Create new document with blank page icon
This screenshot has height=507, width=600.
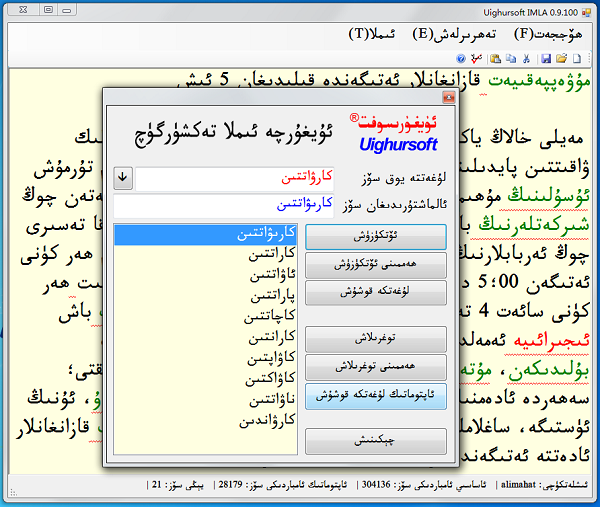pos(577,59)
